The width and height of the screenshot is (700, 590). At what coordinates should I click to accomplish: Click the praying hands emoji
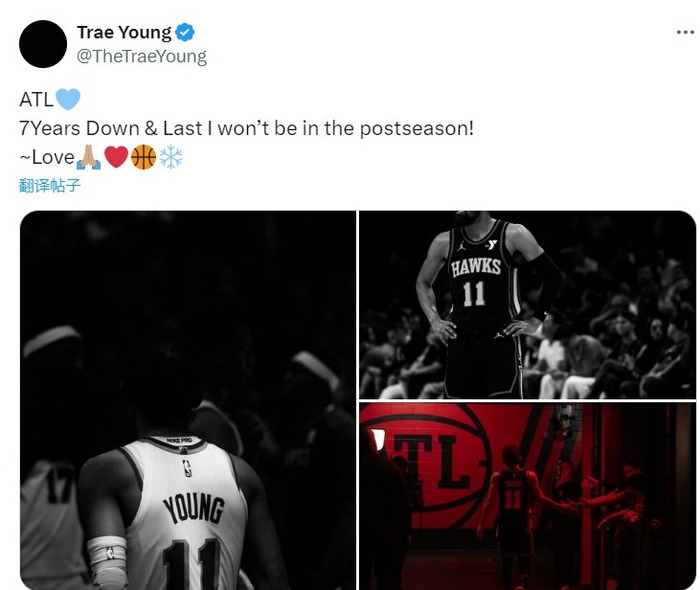pyautogui.click(x=88, y=157)
